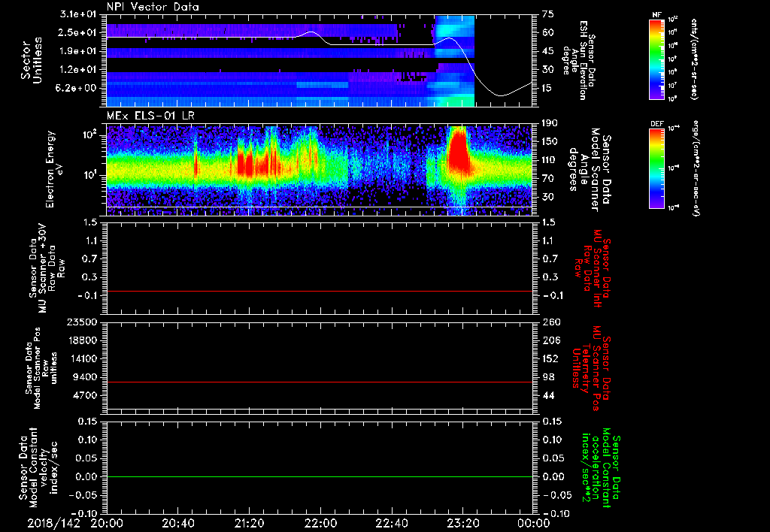
Task: Click the 44 telemetry tick label
Action: pyautogui.click(x=547, y=395)
